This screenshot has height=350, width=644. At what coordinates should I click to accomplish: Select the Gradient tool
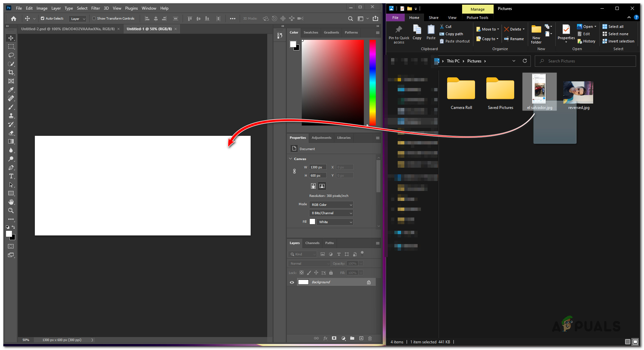[x=11, y=141]
